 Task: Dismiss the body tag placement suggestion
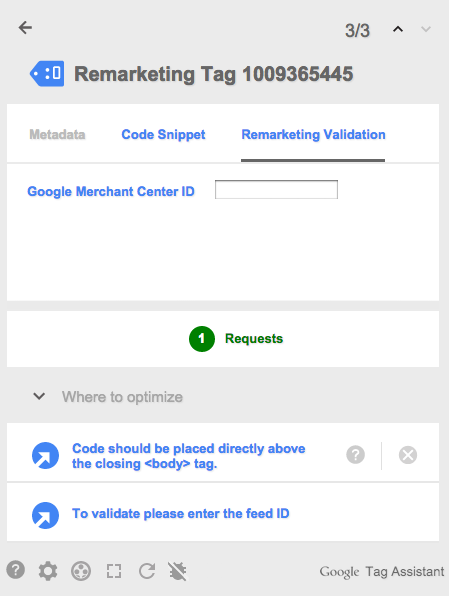coord(408,455)
